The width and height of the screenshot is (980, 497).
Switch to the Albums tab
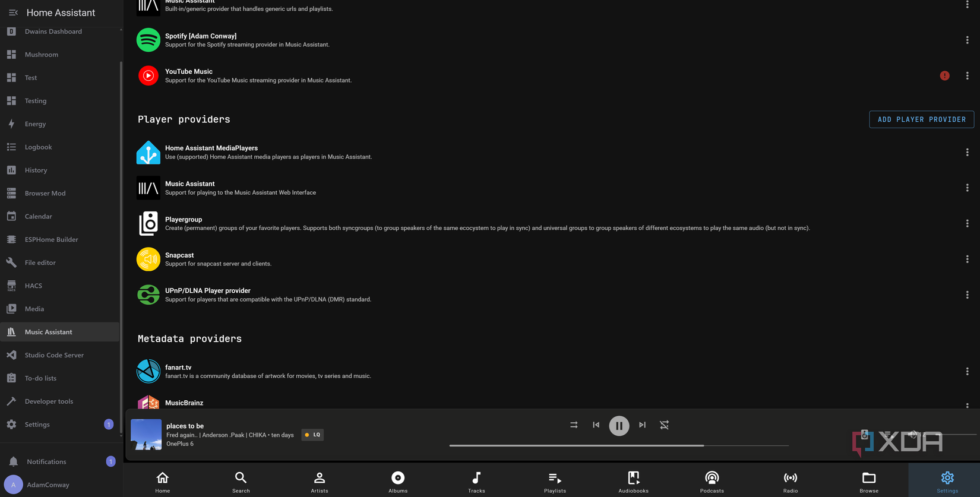[x=398, y=482]
